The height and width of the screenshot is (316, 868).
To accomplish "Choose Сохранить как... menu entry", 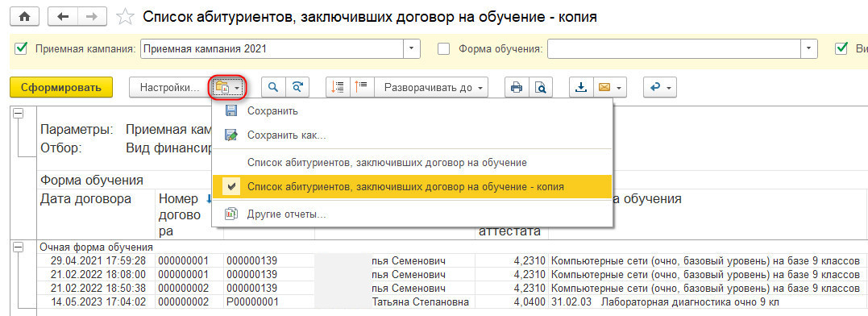I will click(x=413, y=135).
